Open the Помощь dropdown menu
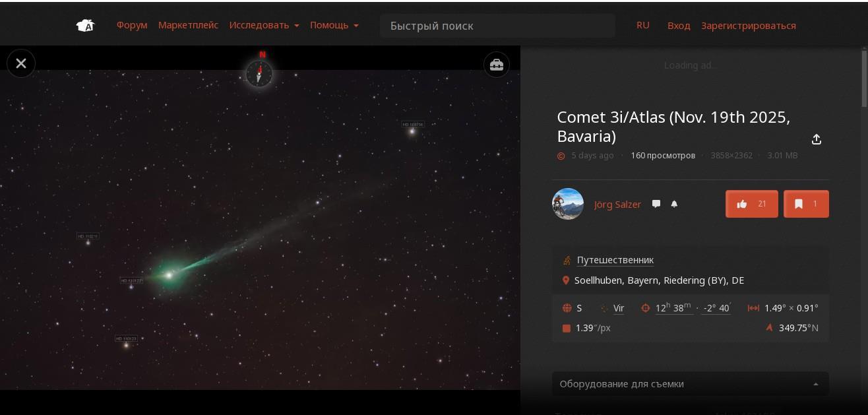868x415 pixels. 334,25
